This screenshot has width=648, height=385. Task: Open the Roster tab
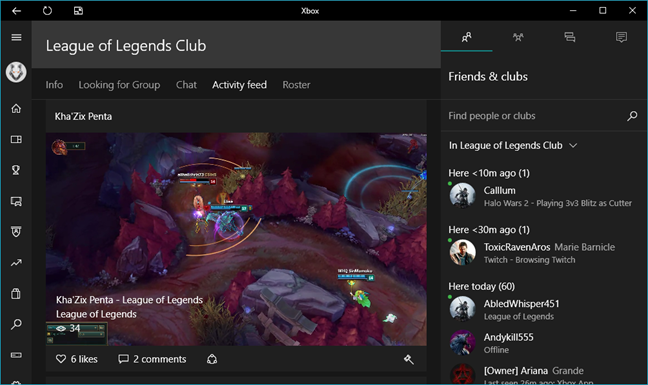tap(296, 85)
